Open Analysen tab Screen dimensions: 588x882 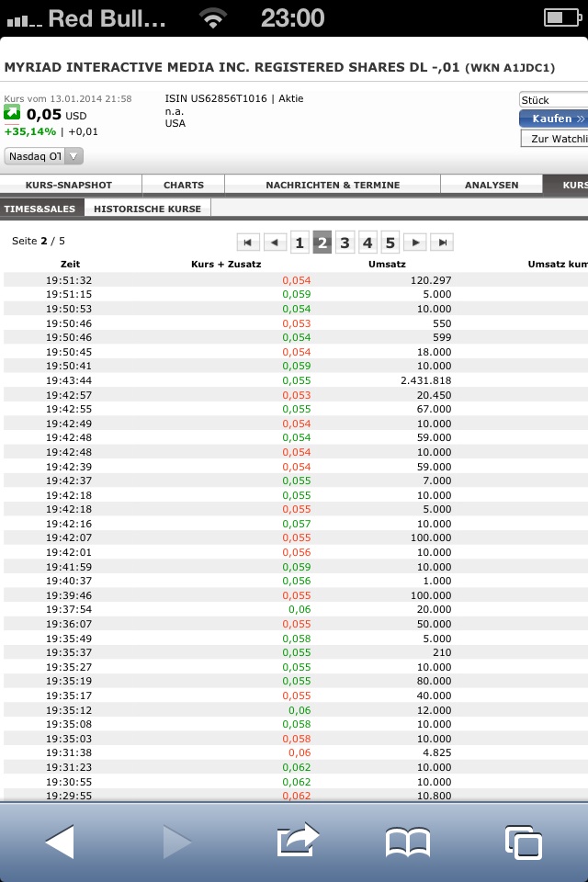tap(492, 185)
